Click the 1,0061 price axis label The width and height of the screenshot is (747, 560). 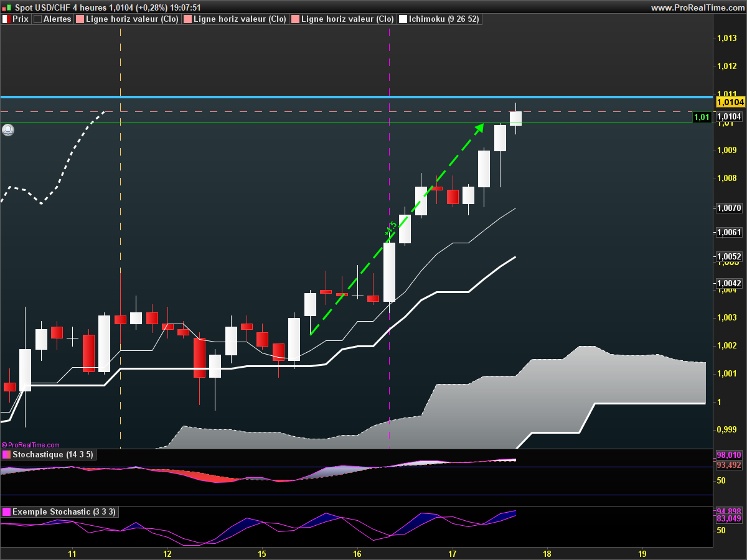[x=730, y=232]
